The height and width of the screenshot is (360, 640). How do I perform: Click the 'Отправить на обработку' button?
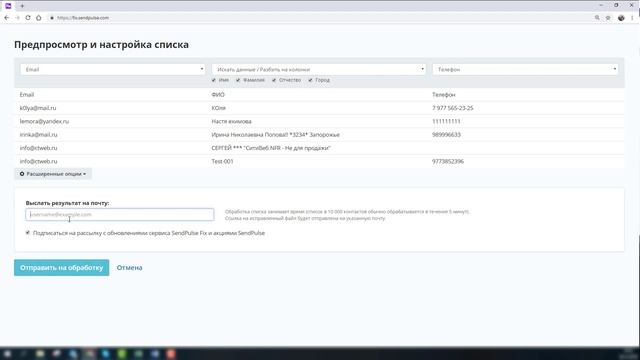[62, 268]
